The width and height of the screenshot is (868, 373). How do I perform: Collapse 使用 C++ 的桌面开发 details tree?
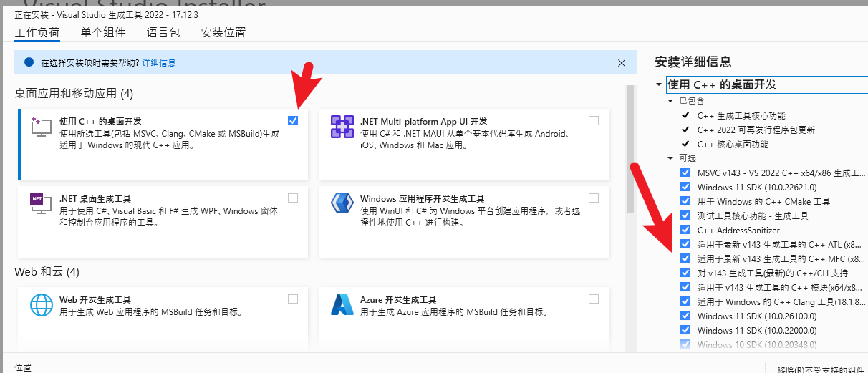pos(659,84)
